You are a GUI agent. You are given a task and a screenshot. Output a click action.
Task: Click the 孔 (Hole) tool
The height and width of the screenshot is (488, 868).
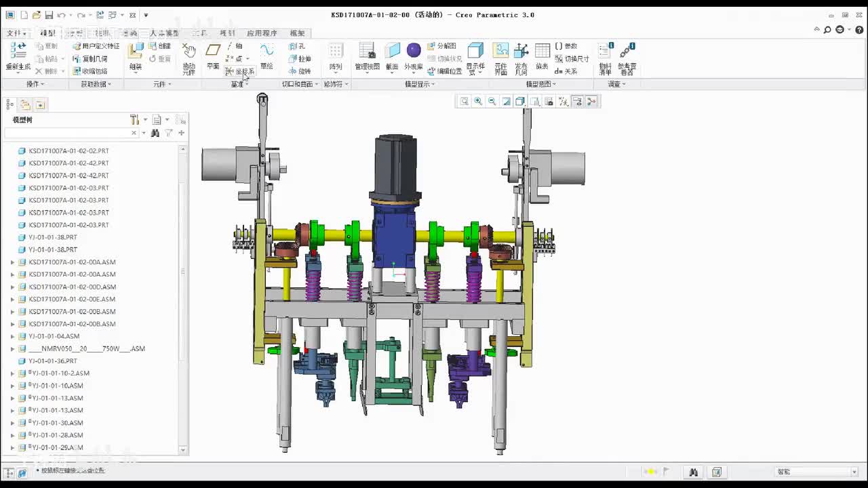tap(298, 46)
